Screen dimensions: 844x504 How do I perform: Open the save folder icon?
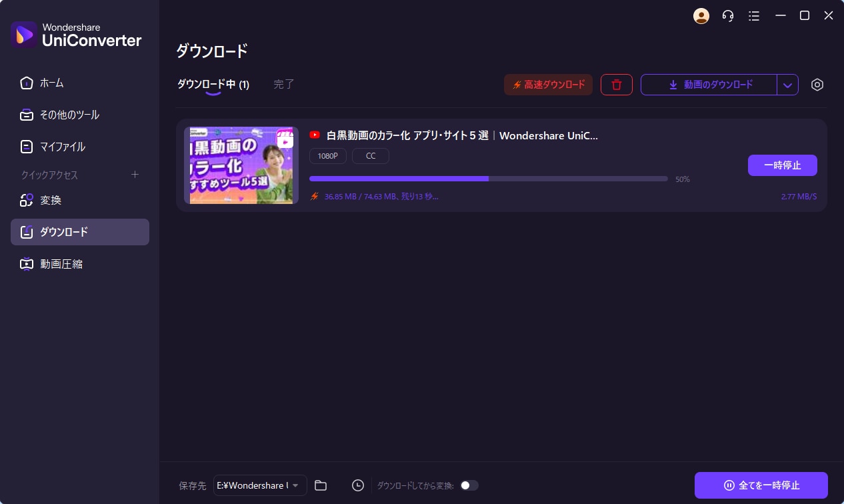coord(321,485)
